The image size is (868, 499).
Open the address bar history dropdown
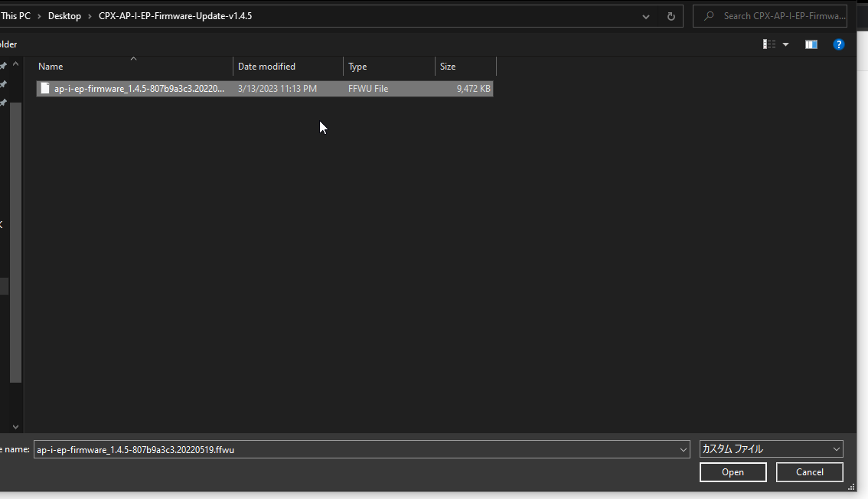[x=645, y=17]
